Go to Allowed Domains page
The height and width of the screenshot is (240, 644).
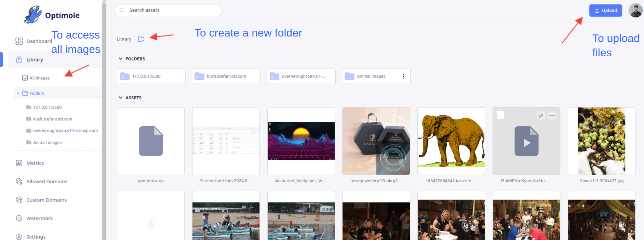pos(46,182)
